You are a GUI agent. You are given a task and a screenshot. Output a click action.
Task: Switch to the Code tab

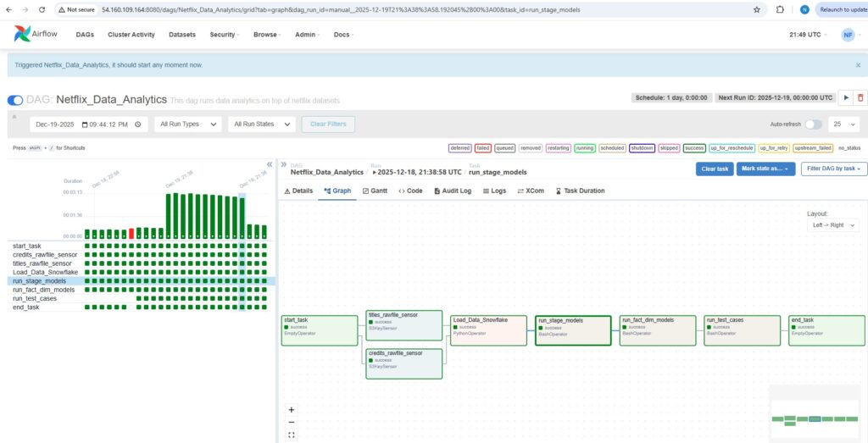pyautogui.click(x=410, y=191)
